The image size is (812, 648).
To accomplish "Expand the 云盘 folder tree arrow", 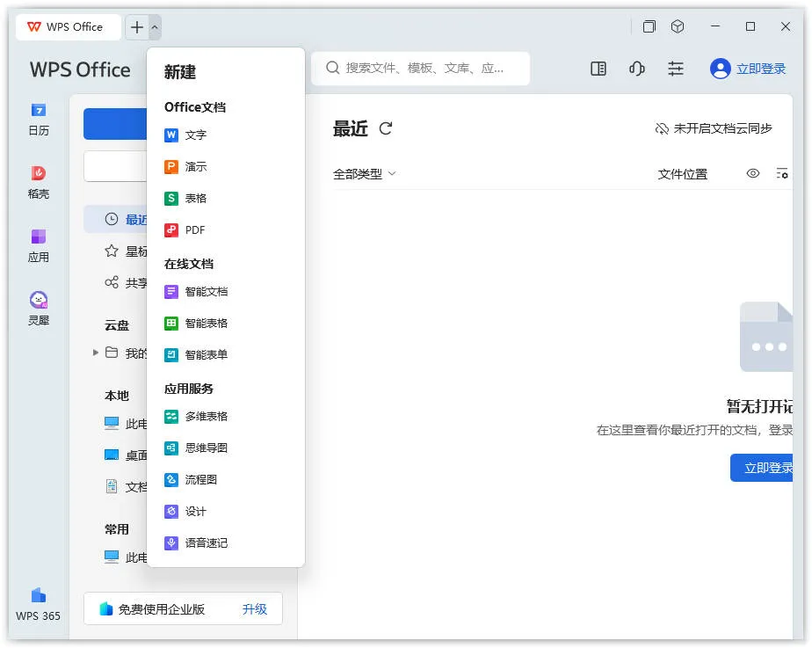I will coord(96,353).
